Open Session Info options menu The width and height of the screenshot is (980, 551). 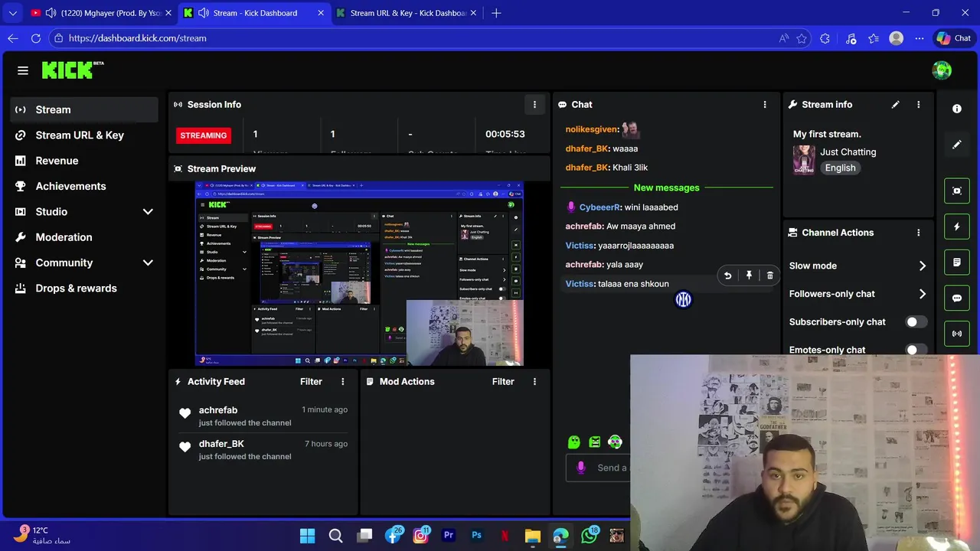coord(534,105)
